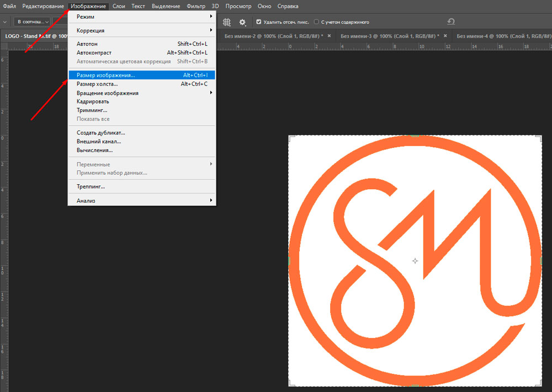The width and height of the screenshot is (552, 392).
Task: Expand the Режим submenu
Action: [141, 17]
